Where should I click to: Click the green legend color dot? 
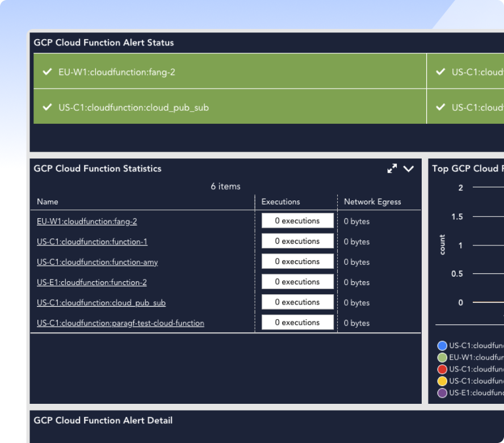(442, 357)
